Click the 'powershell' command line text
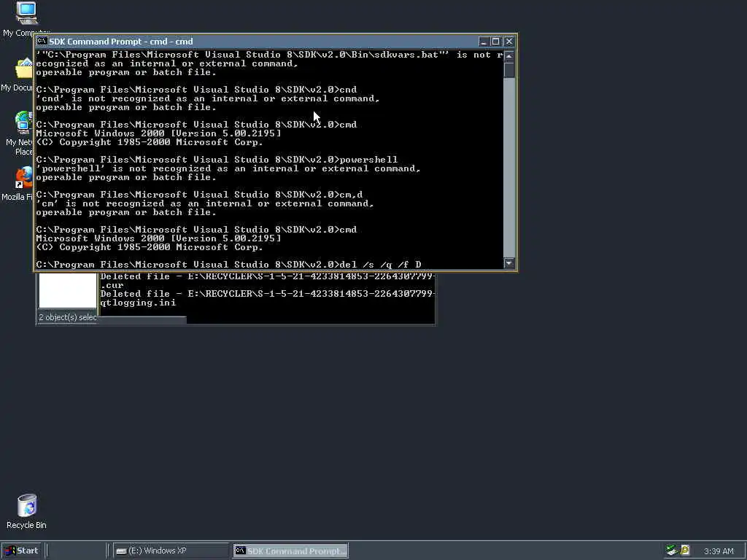Viewport: 747px width, 560px height. point(368,160)
